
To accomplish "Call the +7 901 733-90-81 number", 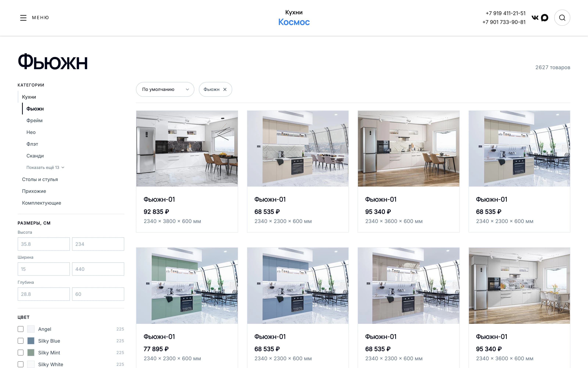I will click(504, 22).
